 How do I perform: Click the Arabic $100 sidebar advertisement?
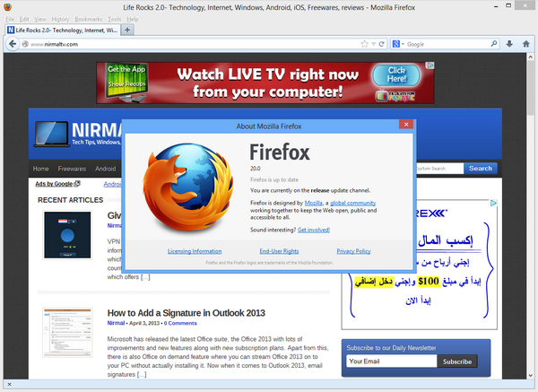pyautogui.click(x=420, y=265)
